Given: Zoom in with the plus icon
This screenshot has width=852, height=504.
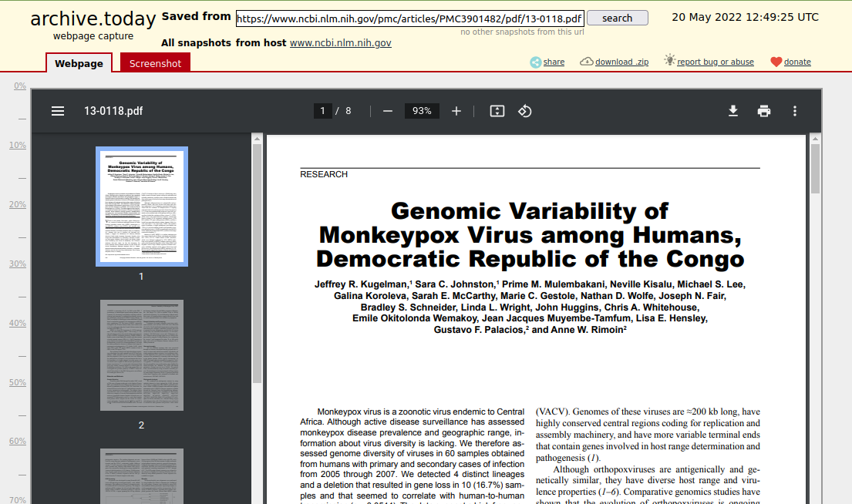Looking at the screenshot, I should [x=456, y=111].
